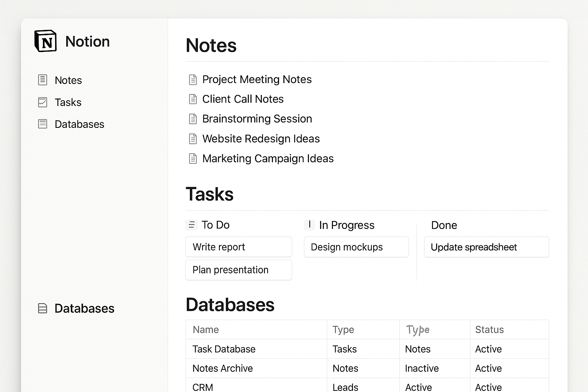
Task: Open Tasks in the sidebar
Action: click(68, 102)
